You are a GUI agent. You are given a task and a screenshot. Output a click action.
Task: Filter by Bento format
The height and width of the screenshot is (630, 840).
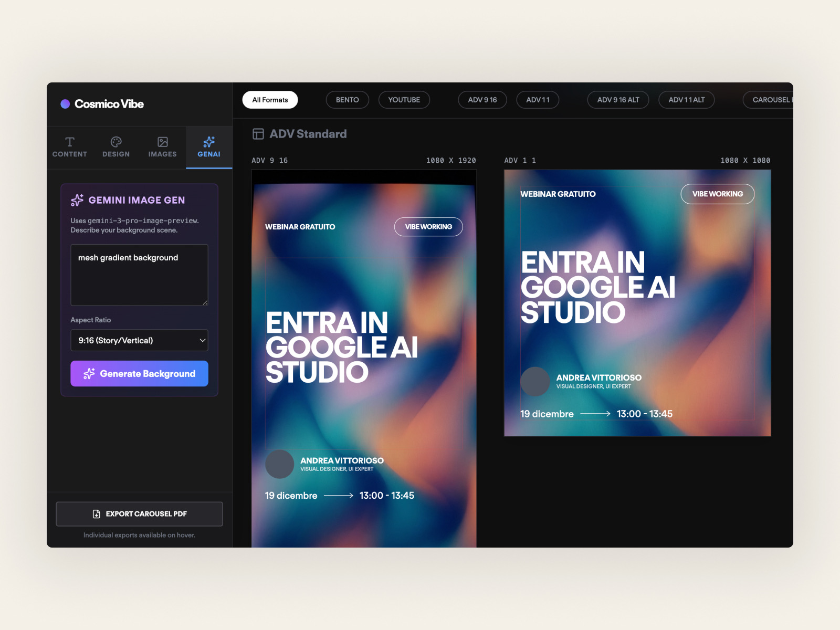[x=347, y=100]
